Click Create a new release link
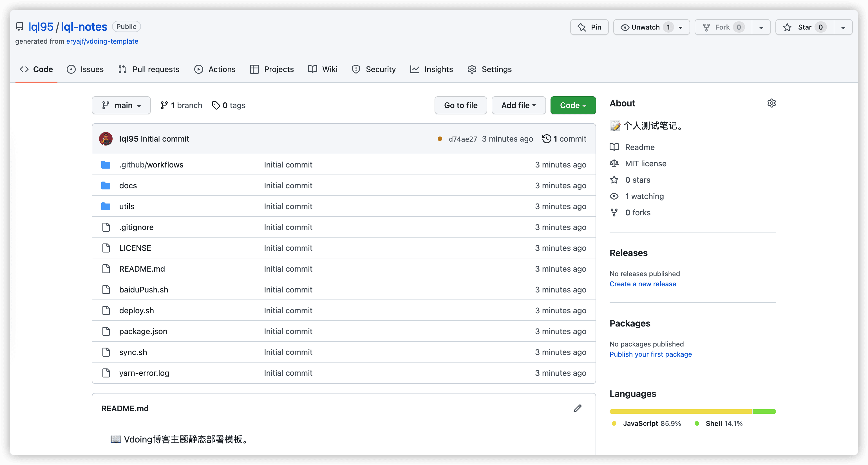Viewport: 868px width, 465px height. click(x=643, y=284)
